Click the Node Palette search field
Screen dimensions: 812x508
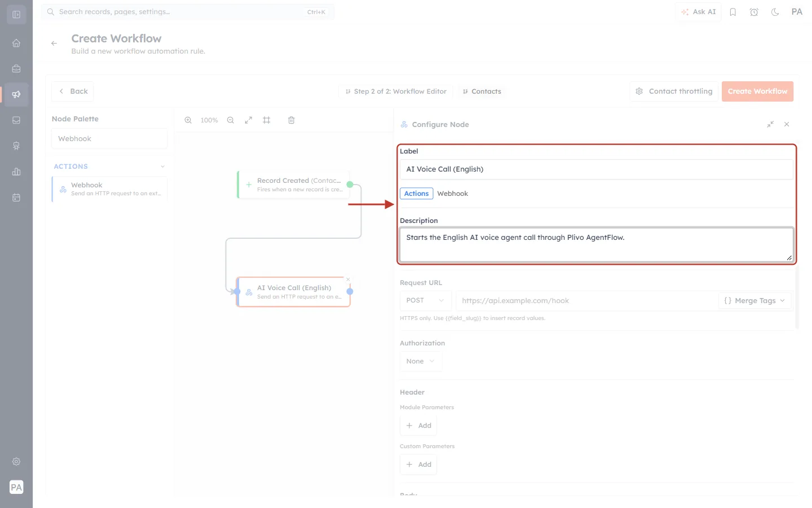click(109, 139)
